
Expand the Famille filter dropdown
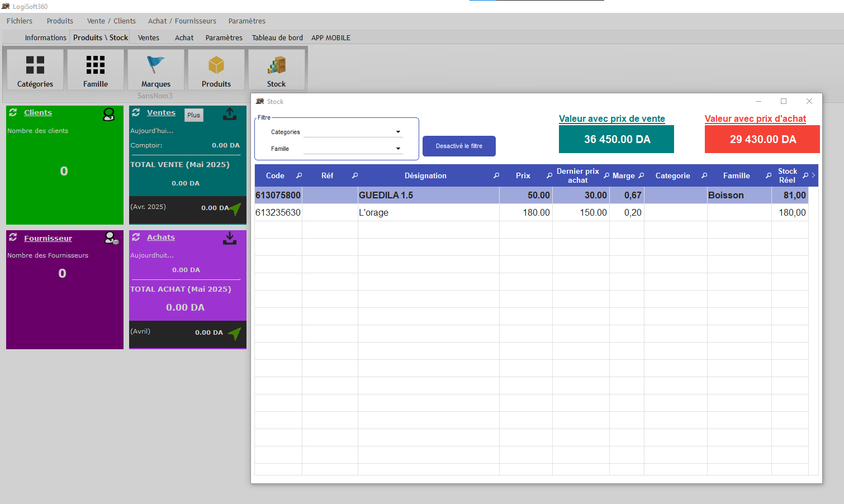[398, 149]
